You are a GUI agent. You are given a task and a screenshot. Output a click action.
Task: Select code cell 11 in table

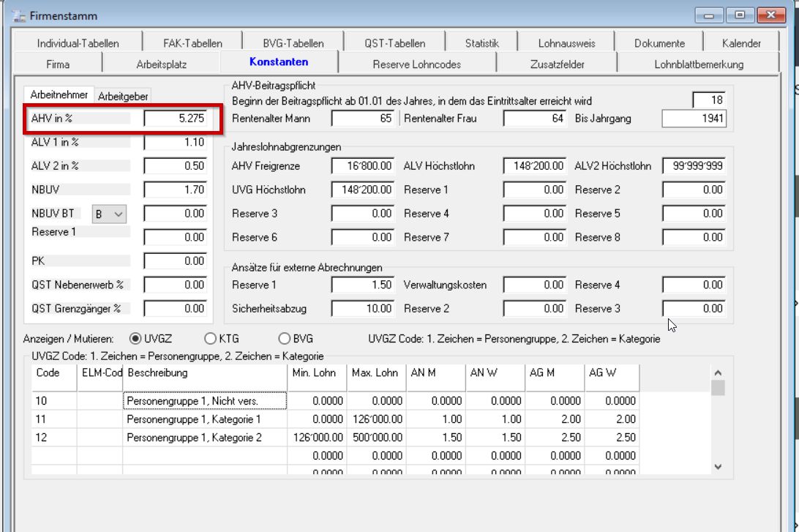coord(54,419)
